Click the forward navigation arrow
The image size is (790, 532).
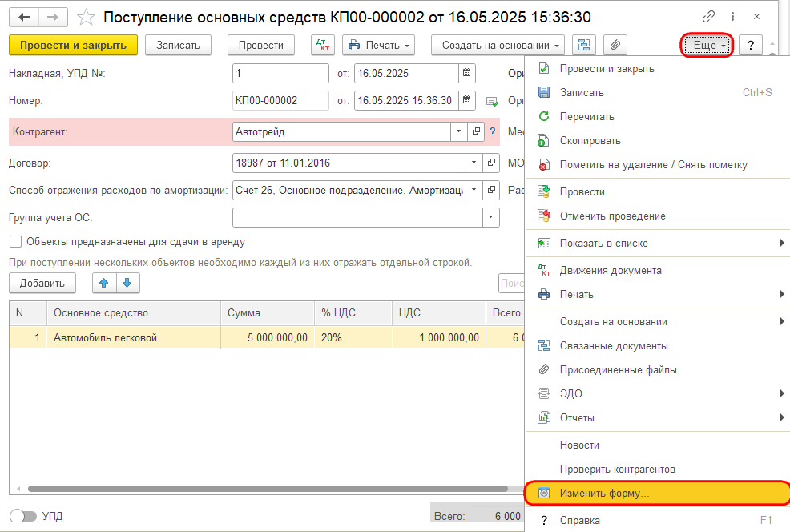click(x=52, y=17)
